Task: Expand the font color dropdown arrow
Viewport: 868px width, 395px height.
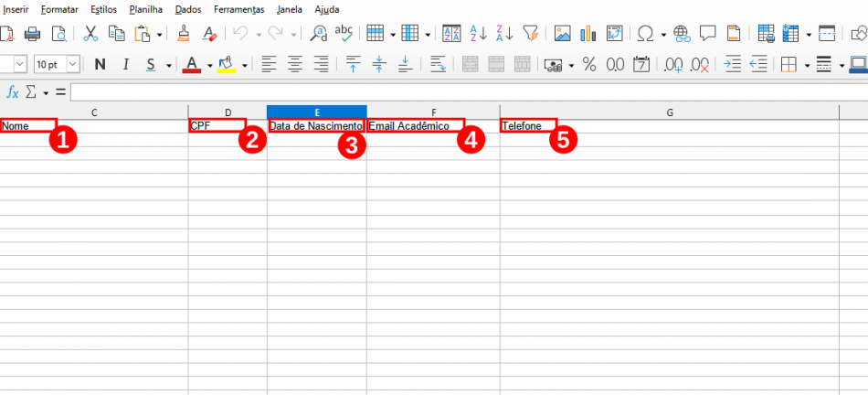Action: click(210, 65)
